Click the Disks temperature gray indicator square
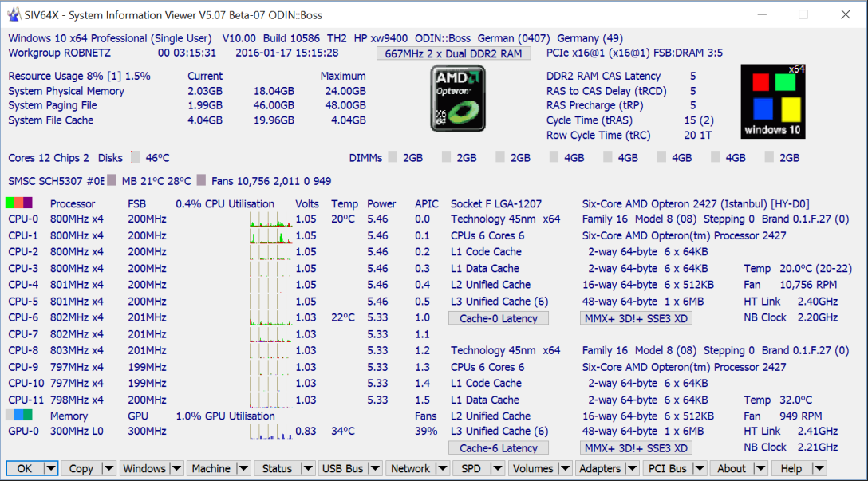The image size is (868, 481). tap(135, 157)
